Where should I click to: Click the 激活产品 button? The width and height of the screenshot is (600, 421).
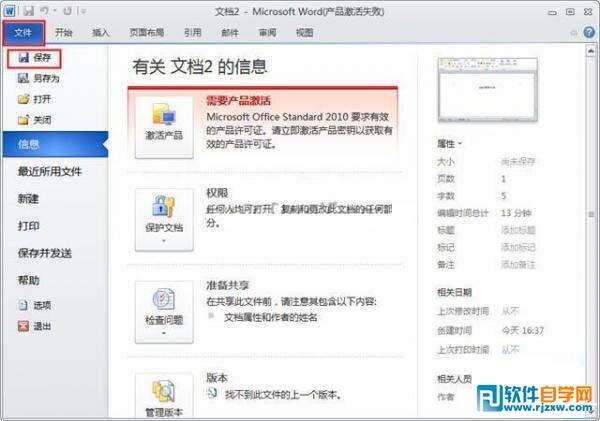pyautogui.click(x=164, y=127)
